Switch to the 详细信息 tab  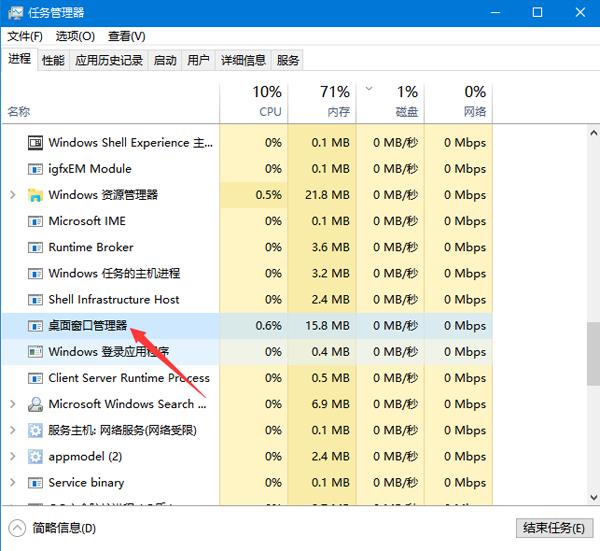click(243, 60)
